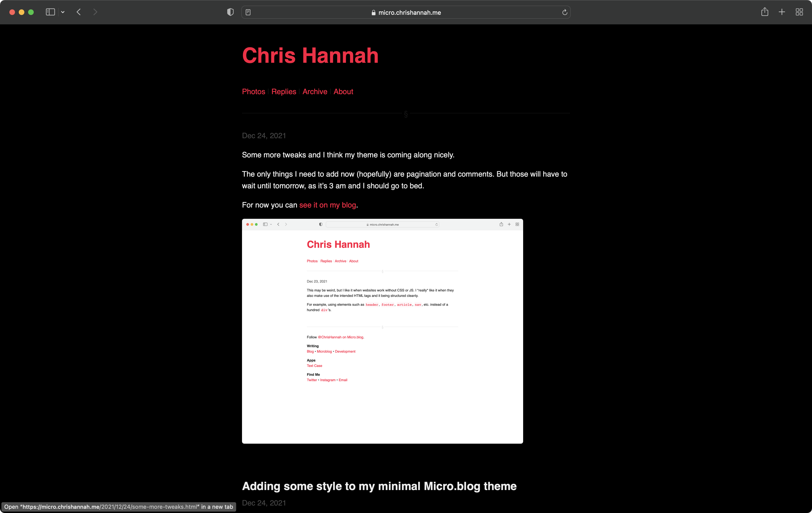The height and width of the screenshot is (513, 812).
Task: Show the tab overview grid icon
Action: click(x=799, y=12)
